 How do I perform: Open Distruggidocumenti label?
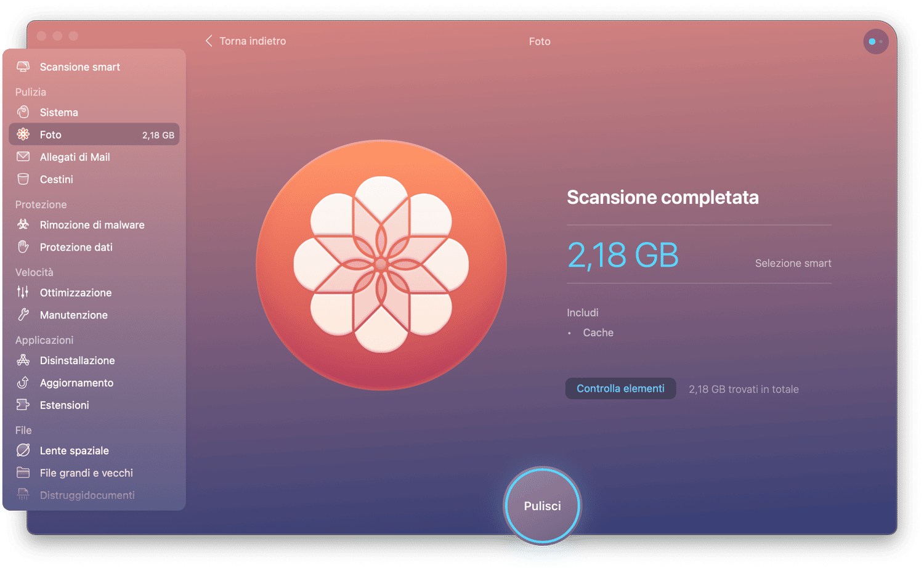(x=87, y=495)
